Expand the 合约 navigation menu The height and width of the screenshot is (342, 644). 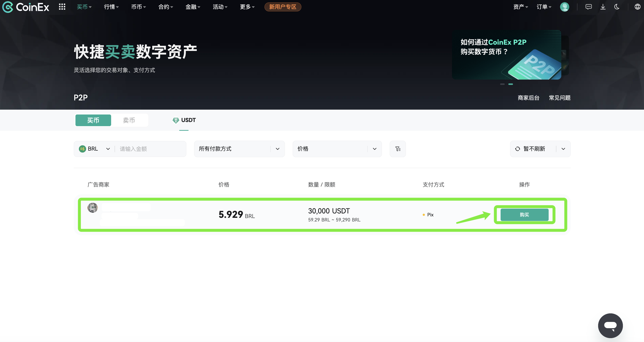pos(166,7)
